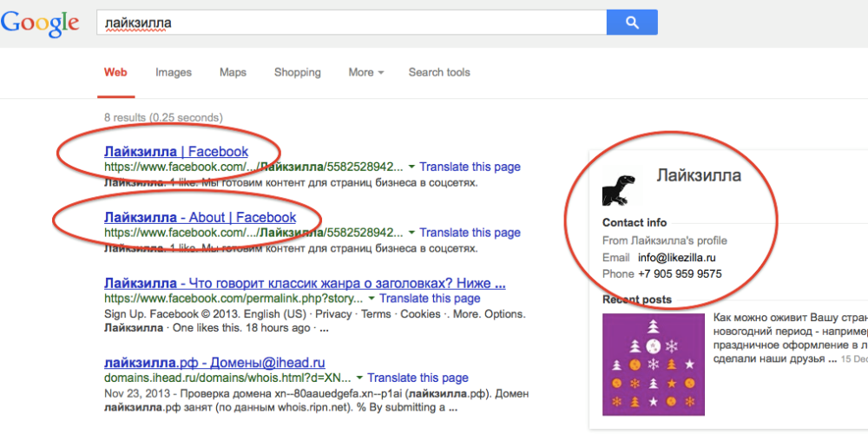This screenshot has width=868, height=434.
Task: Click the phone number +7 905 959 9575
Action: pyautogui.click(x=680, y=273)
